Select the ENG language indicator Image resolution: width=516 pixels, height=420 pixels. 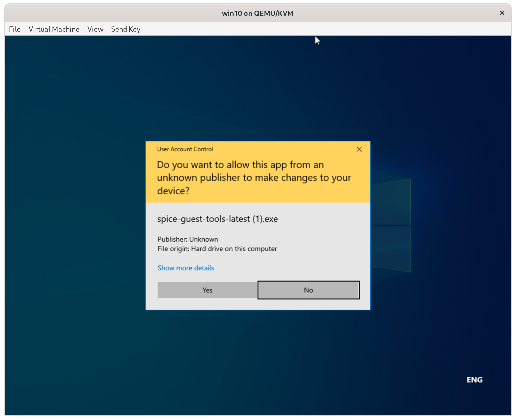point(474,379)
